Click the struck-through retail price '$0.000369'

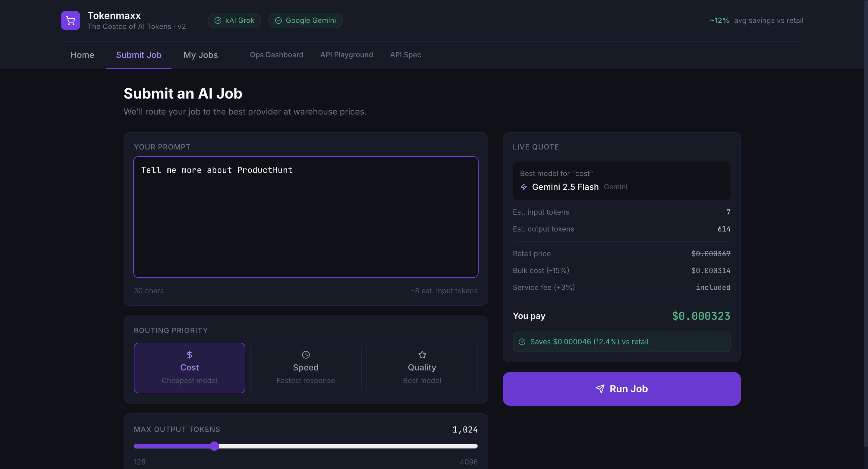point(711,254)
